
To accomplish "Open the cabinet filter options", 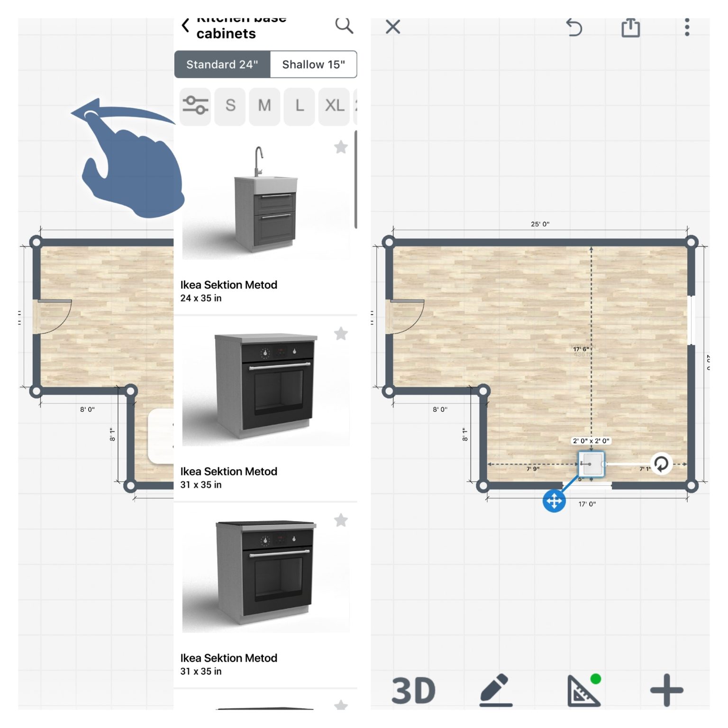I will tap(196, 106).
